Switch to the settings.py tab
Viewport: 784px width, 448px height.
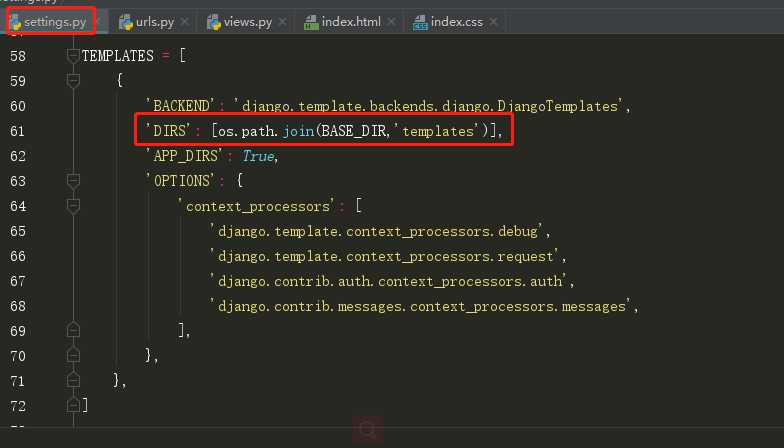point(55,22)
